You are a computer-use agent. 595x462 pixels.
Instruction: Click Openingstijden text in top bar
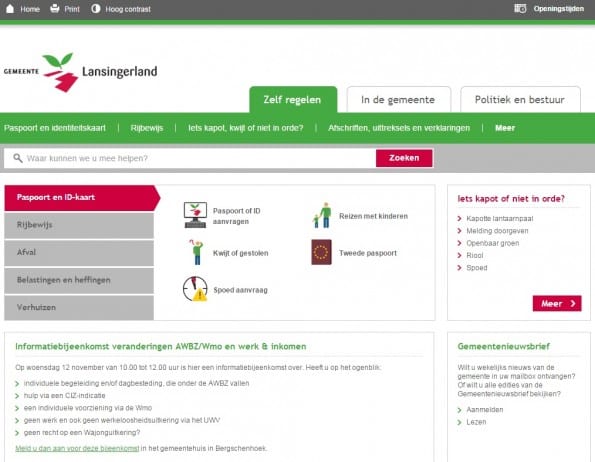[x=559, y=9]
